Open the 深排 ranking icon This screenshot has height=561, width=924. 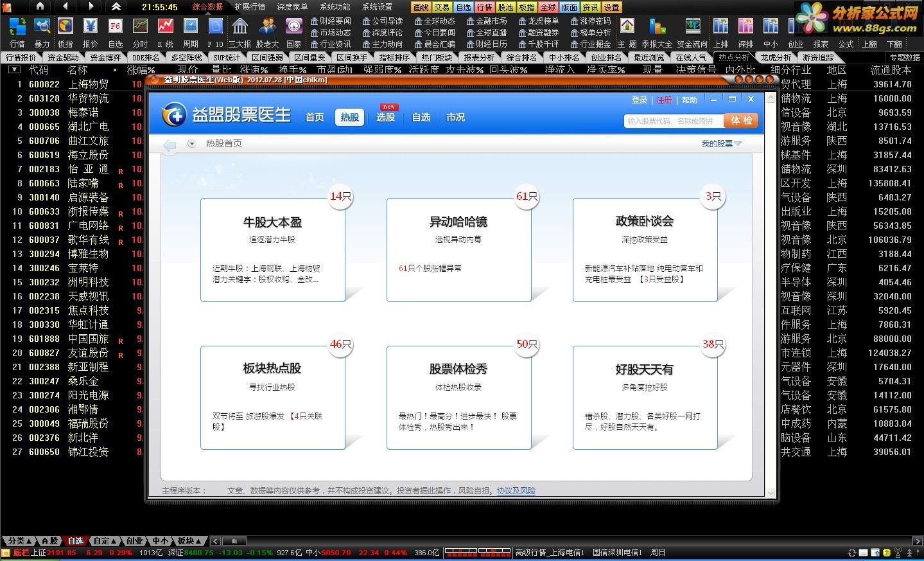pyautogui.click(x=745, y=26)
